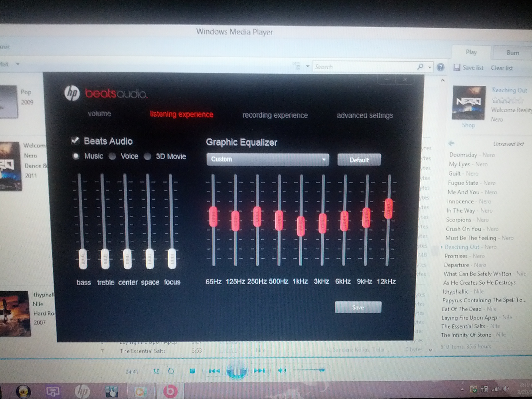Image resolution: width=532 pixels, height=399 pixels.
Task: Click the Search input field
Action: pos(364,67)
